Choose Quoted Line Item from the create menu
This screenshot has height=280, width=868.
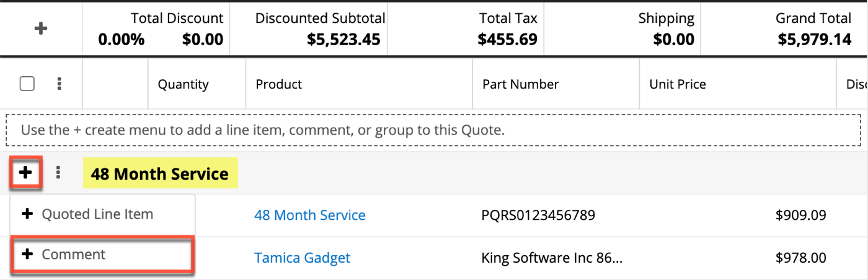(96, 214)
